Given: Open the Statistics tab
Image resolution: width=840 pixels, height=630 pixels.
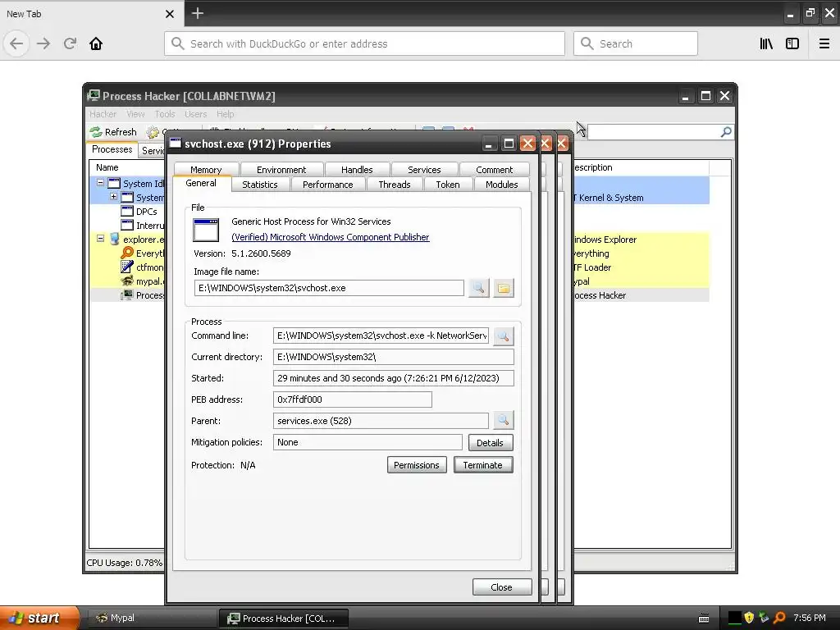Looking at the screenshot, I should tap(260, 185).
